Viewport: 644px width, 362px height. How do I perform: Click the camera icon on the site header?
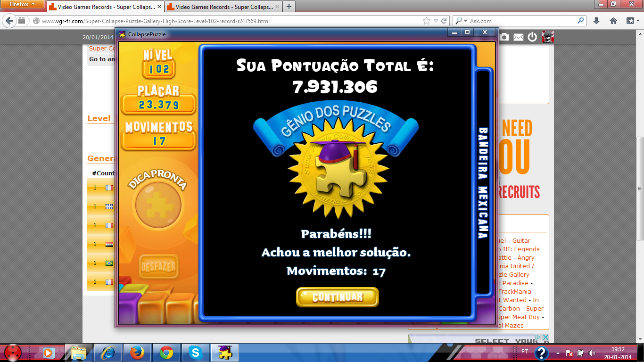[504, 37]
